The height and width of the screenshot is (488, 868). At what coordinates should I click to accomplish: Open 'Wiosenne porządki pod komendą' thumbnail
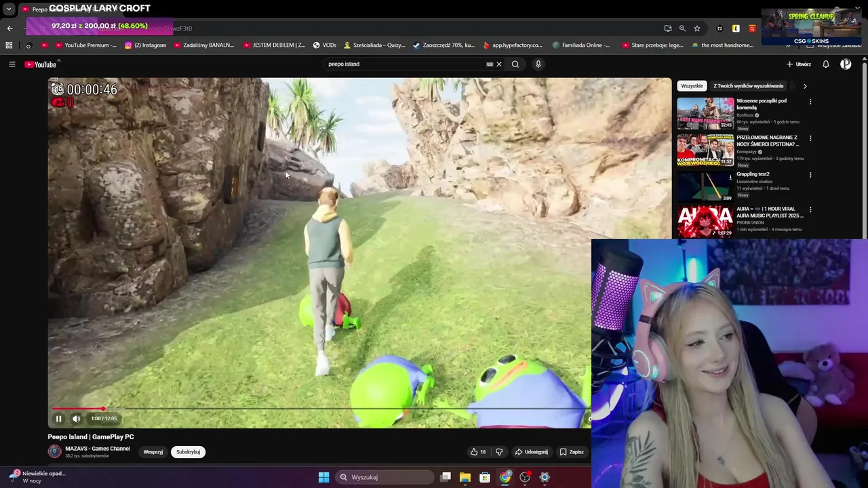tap(705, 113)
